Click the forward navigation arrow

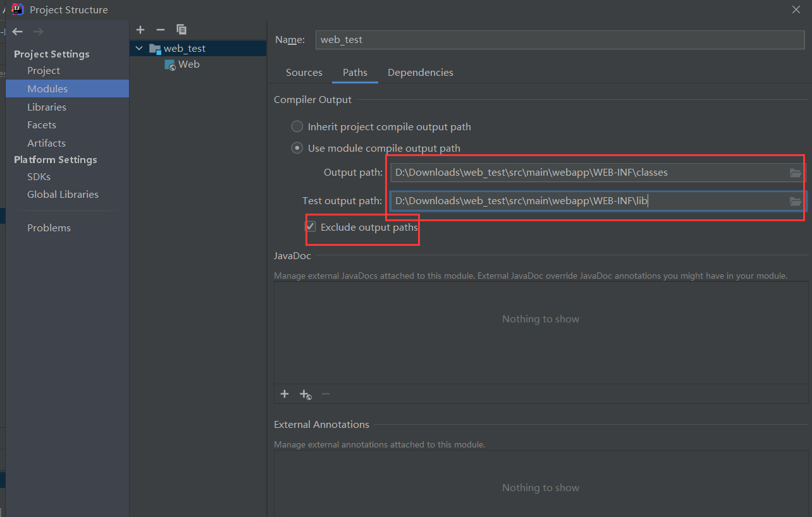pos(38,32)
